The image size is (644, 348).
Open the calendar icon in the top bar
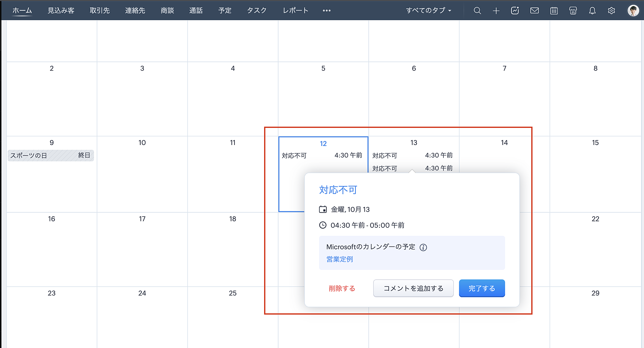tap(554, 11)
